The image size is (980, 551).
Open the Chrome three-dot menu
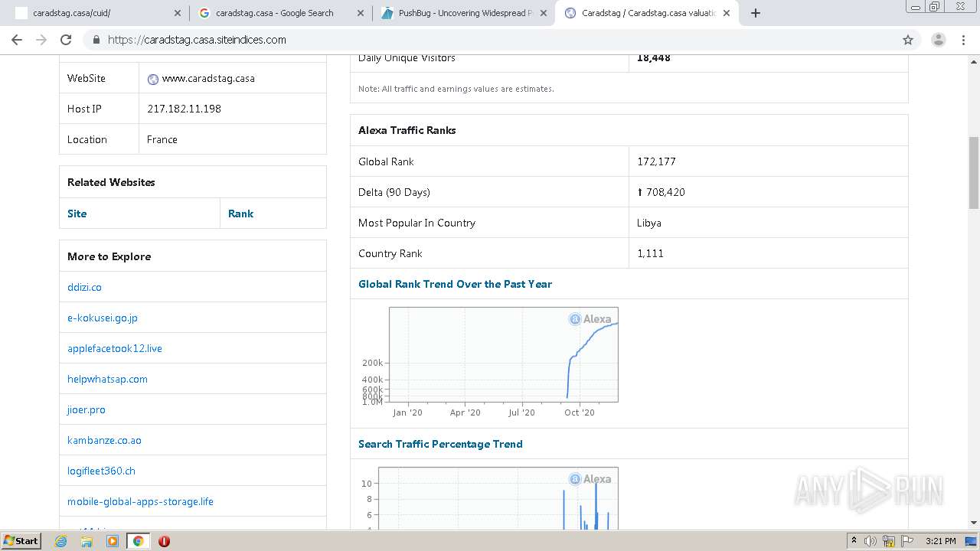coord(964,40)
